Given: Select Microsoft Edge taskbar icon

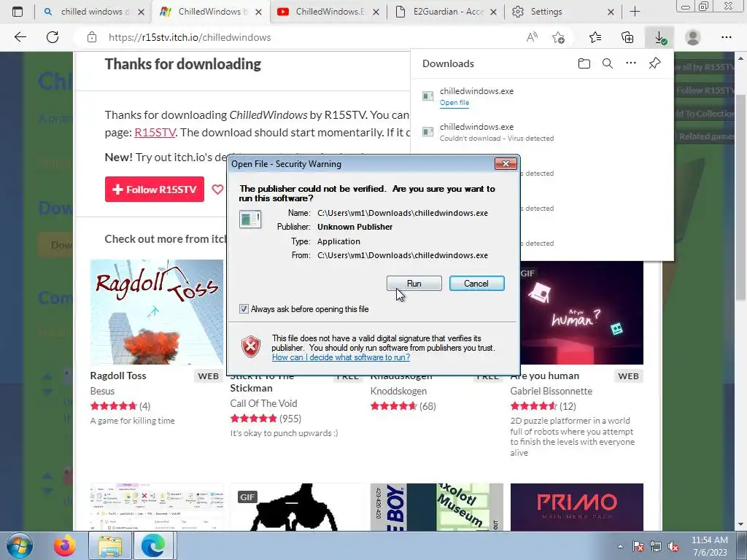Looking at the screenshot, I should 153,545.
